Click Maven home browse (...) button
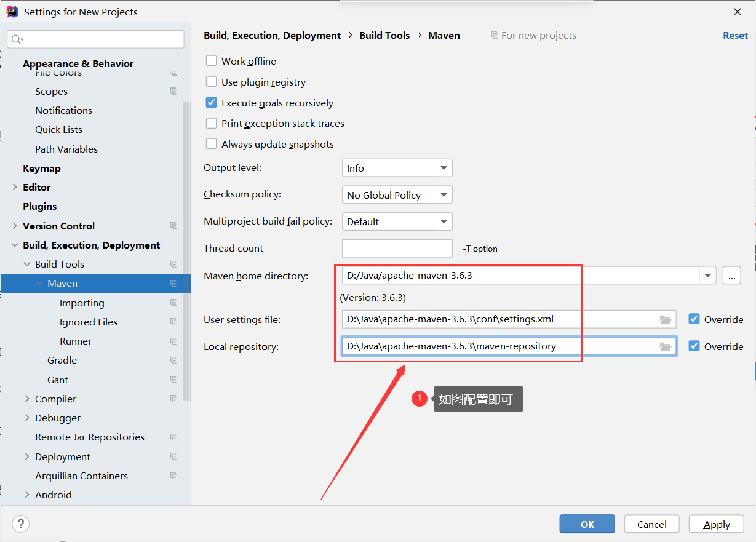The image size is (756, 542). (x=731, y=276)
